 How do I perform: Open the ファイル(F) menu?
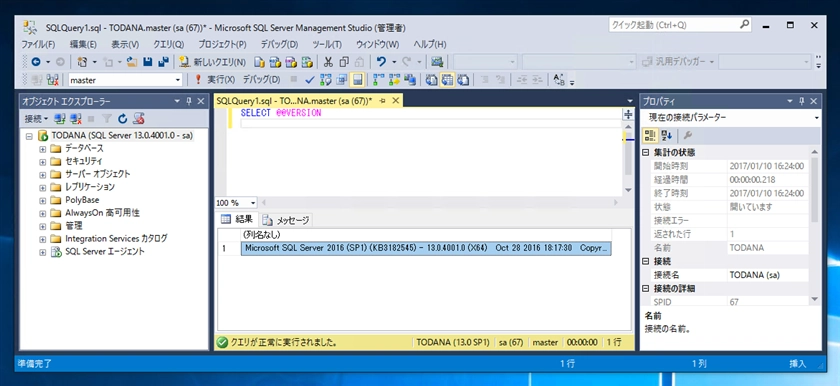39,44
